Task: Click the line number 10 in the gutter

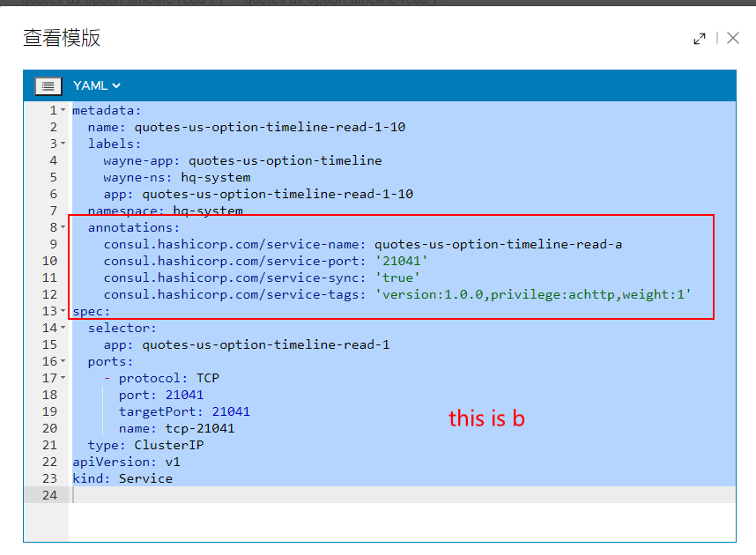Action: (51, 260)
